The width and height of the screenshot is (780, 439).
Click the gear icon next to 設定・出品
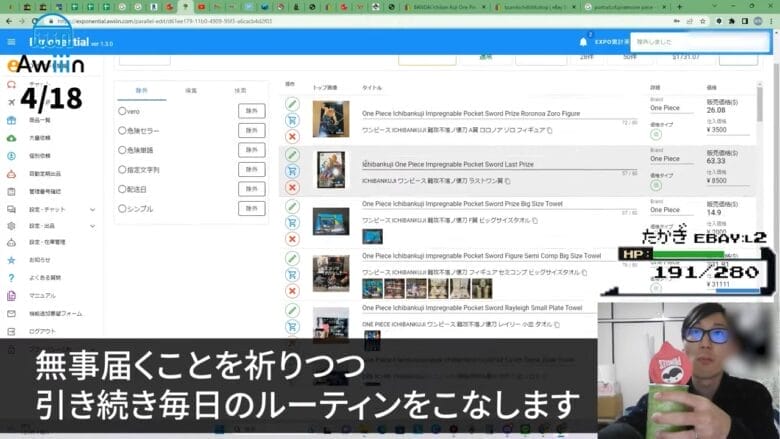tap(11, 226)
